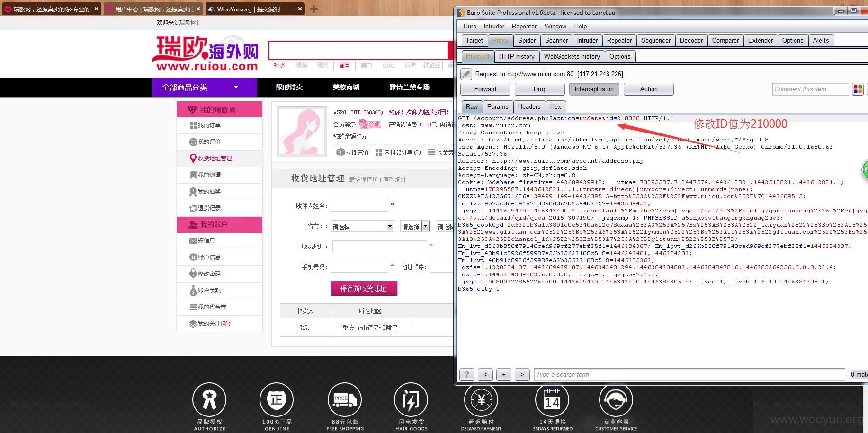Viewport: 868px width, 433px height.
Task: Open a new browser tab with plus icon
Action: click(313, 9)
